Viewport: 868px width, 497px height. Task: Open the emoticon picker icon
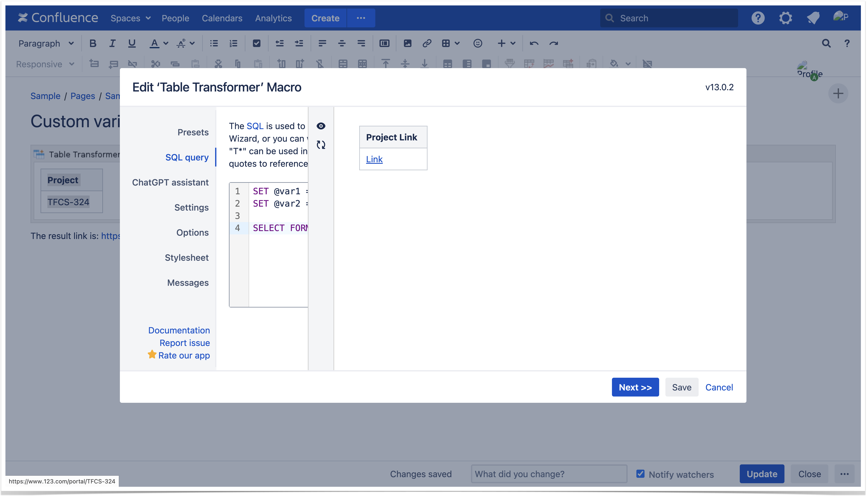coord(478,43)
